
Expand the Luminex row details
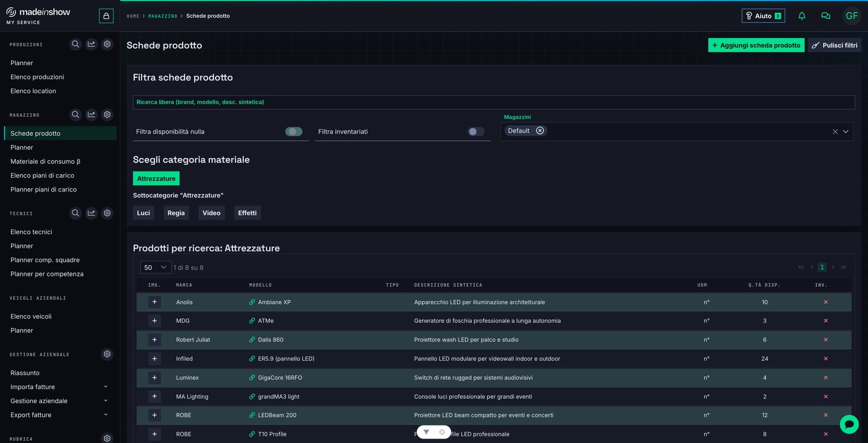(x=154, y=377)
